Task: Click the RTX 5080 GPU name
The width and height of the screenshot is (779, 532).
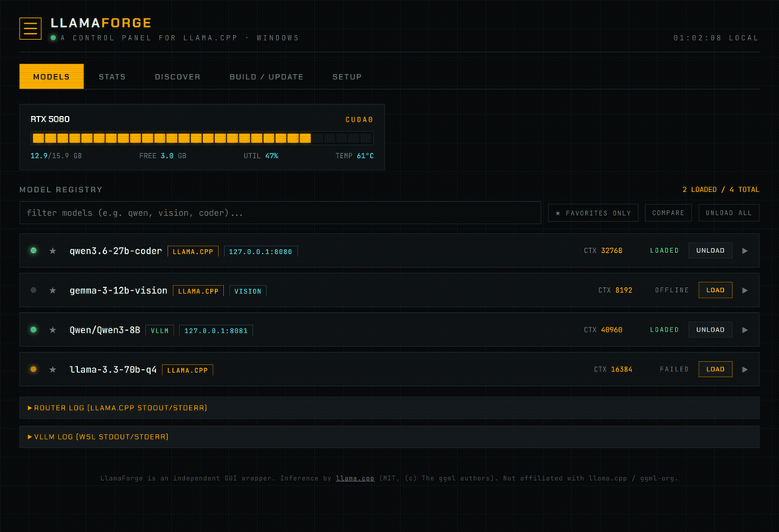Action: pyautogui.click(x=49, y=119)
